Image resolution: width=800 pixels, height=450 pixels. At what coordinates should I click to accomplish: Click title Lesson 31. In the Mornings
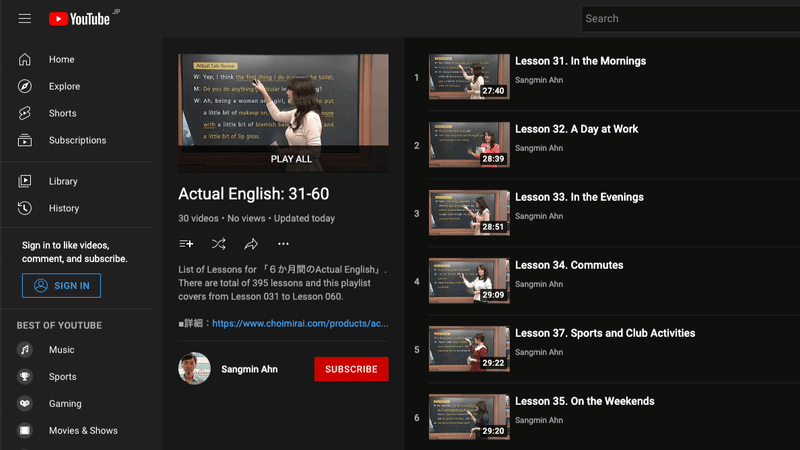tap(581, 61)
